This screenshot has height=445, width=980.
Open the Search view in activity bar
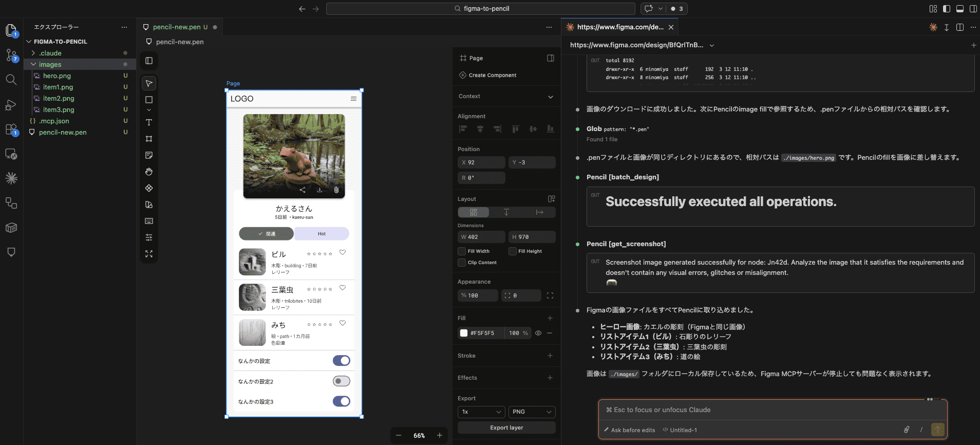coord(11,80)
